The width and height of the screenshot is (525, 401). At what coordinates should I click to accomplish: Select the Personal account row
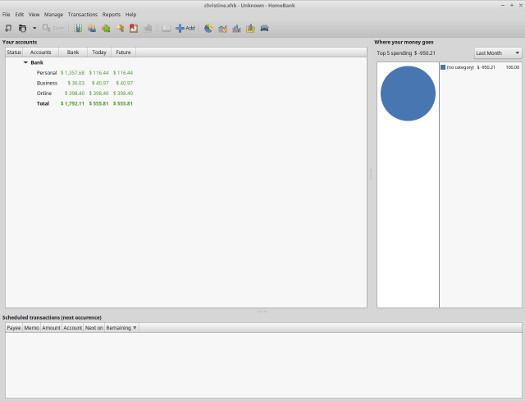click(186, 73)
